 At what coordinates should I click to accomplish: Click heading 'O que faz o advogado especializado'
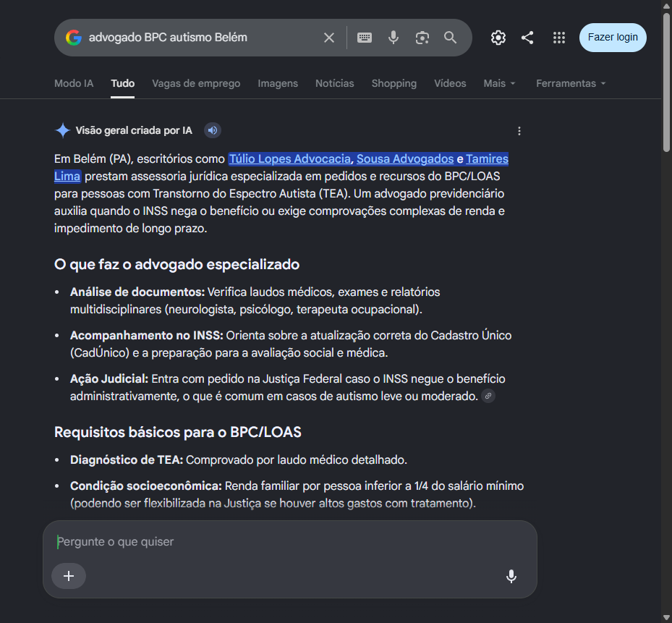[x=176, y=265]
